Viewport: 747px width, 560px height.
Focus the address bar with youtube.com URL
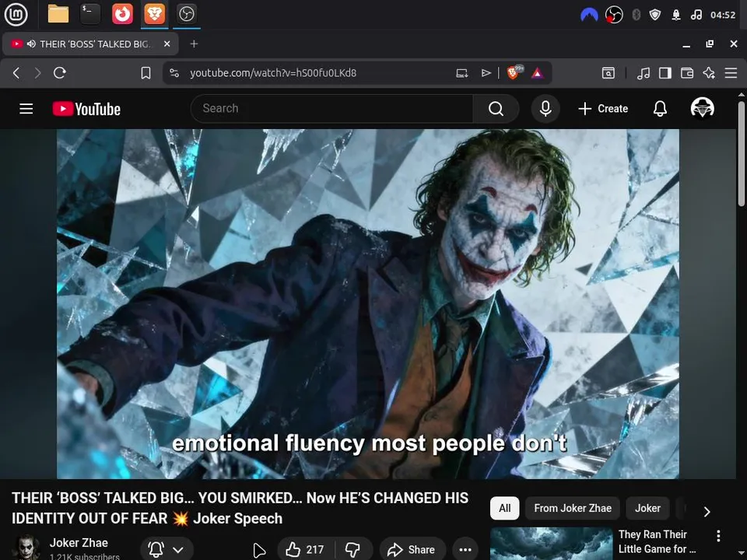click(273, 73)
